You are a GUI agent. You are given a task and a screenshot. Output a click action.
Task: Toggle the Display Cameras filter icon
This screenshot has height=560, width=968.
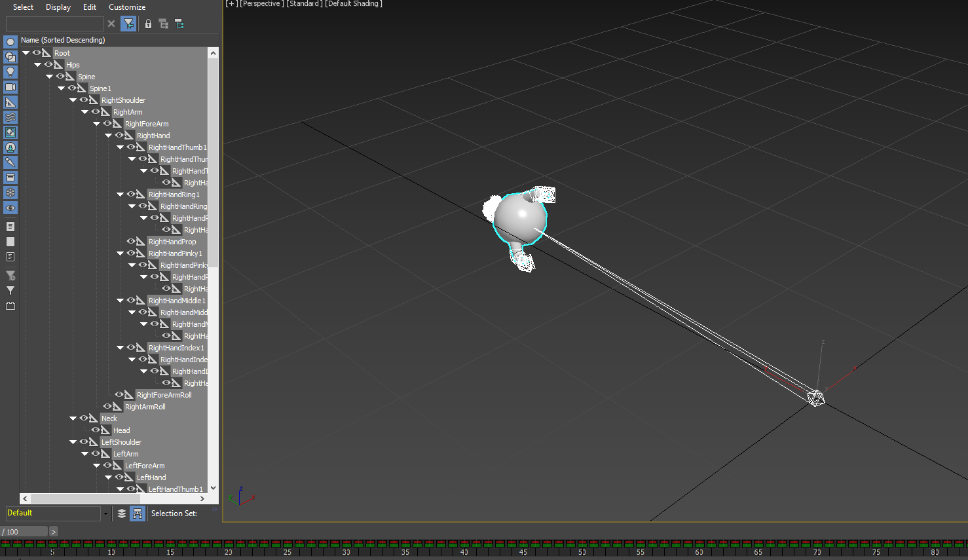(10, 86)
